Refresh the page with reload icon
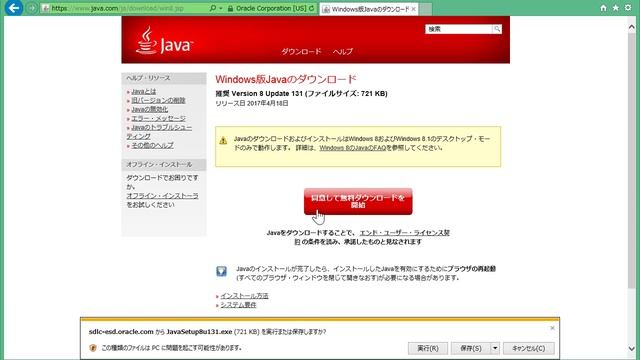Screen dimensions: 640x360 [312, 8]
